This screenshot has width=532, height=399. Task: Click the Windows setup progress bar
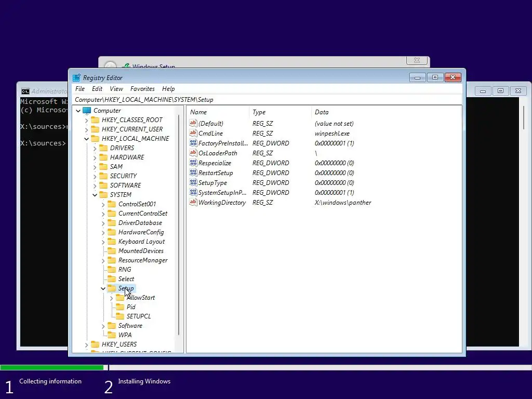pyautogui.click(x=266, y=367)
